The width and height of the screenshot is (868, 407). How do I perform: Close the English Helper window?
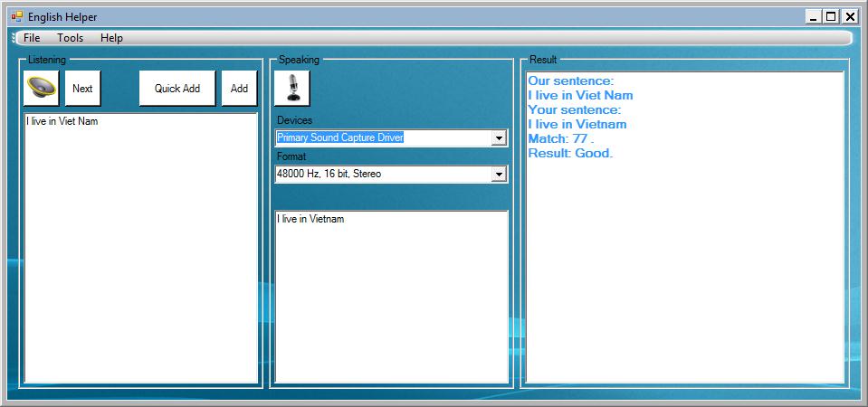coord(849,17)
